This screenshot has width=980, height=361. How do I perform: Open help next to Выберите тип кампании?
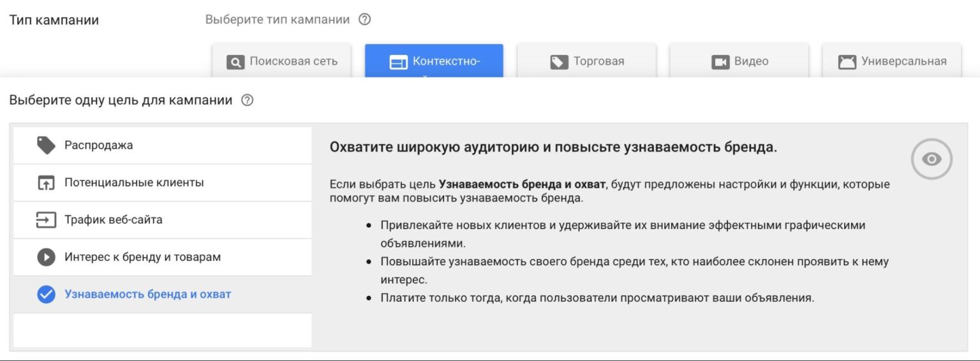(x=364, y=19)
